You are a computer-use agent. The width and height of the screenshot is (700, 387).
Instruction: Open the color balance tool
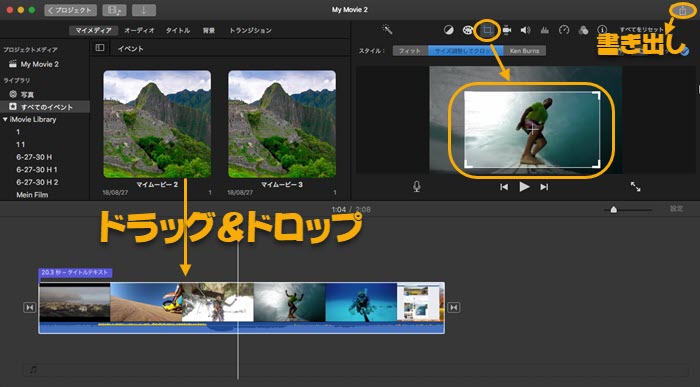pyautogui.click(x=448, y=30)
